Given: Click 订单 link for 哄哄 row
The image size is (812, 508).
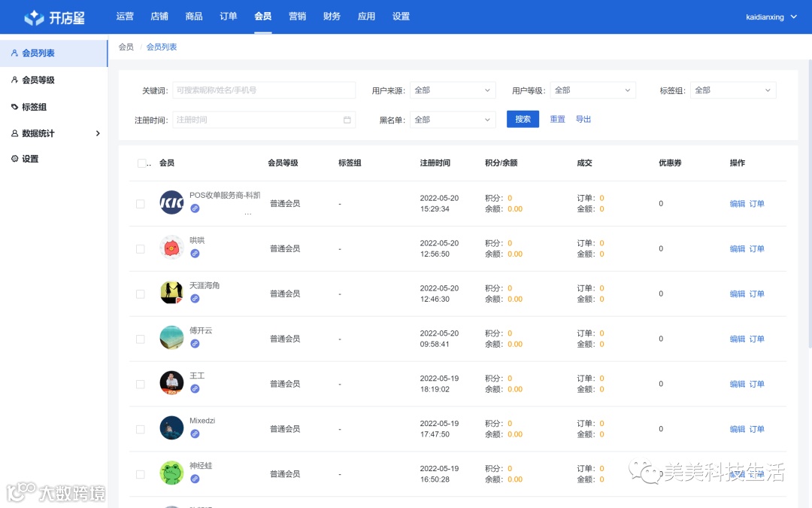Looking at the screenshot, I should [x=756, y=249].
